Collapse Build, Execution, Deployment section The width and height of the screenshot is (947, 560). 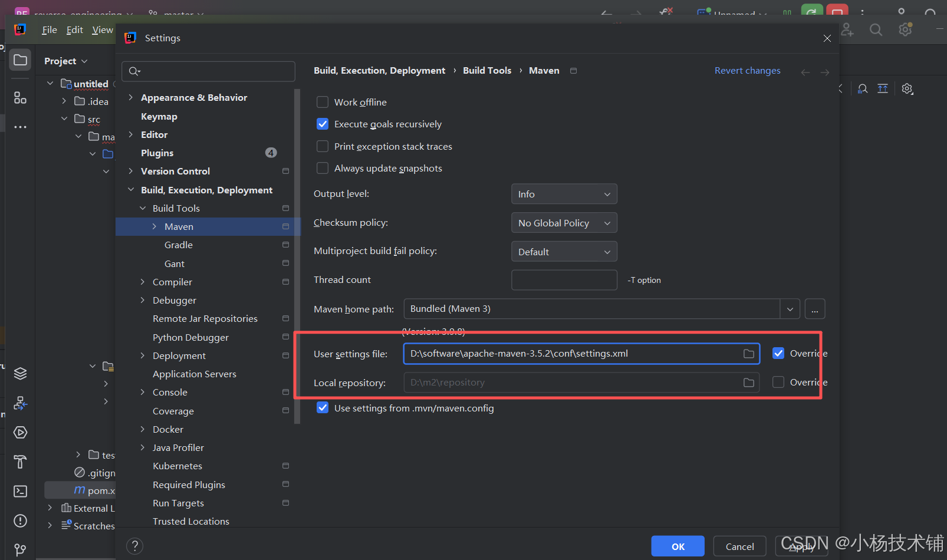coord(131,190)
